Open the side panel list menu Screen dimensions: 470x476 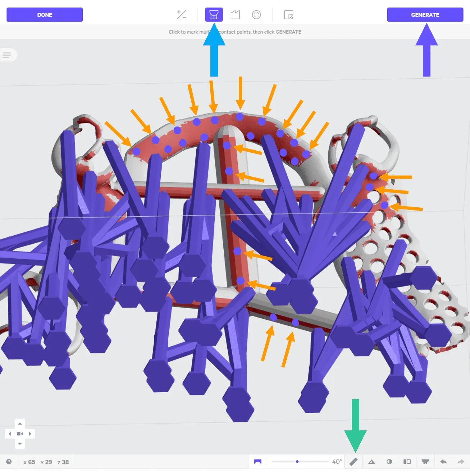pyautogui.click(x=7, y=55)
